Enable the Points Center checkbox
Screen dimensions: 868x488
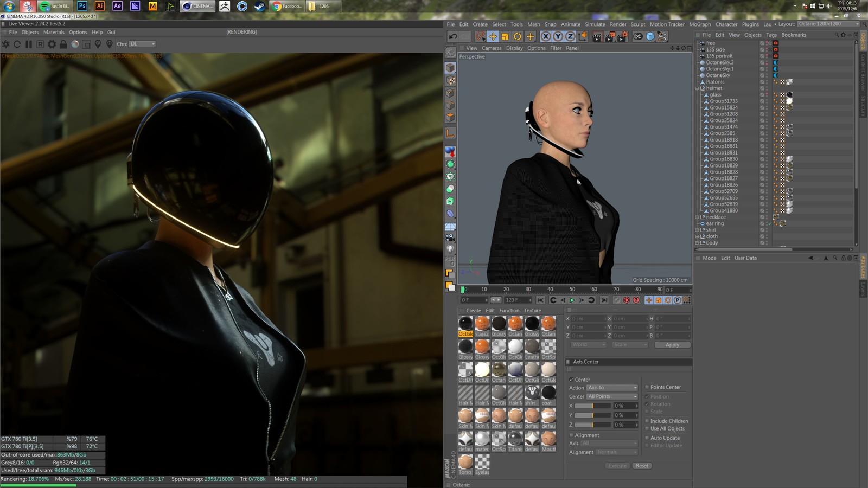point(647,387)
